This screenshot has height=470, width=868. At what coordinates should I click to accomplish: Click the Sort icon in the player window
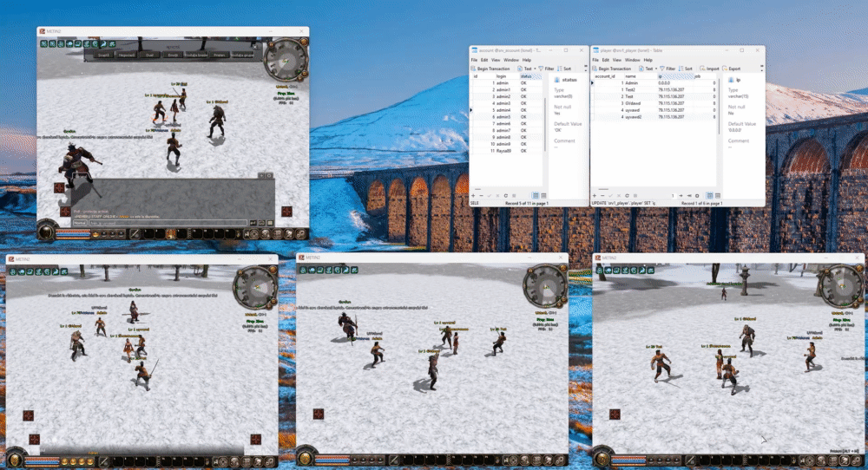(x=686, y=69)
